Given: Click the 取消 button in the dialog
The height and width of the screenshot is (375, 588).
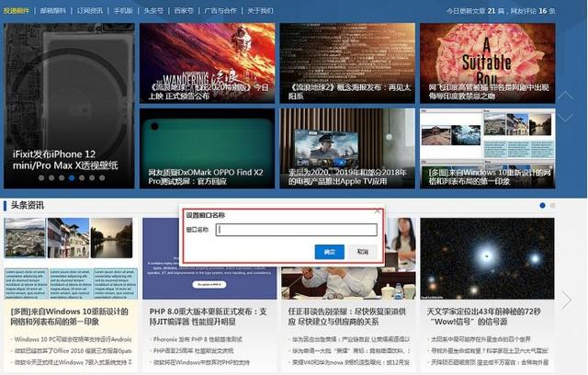Looking at the screenshot, I should [x=362, y=252].
